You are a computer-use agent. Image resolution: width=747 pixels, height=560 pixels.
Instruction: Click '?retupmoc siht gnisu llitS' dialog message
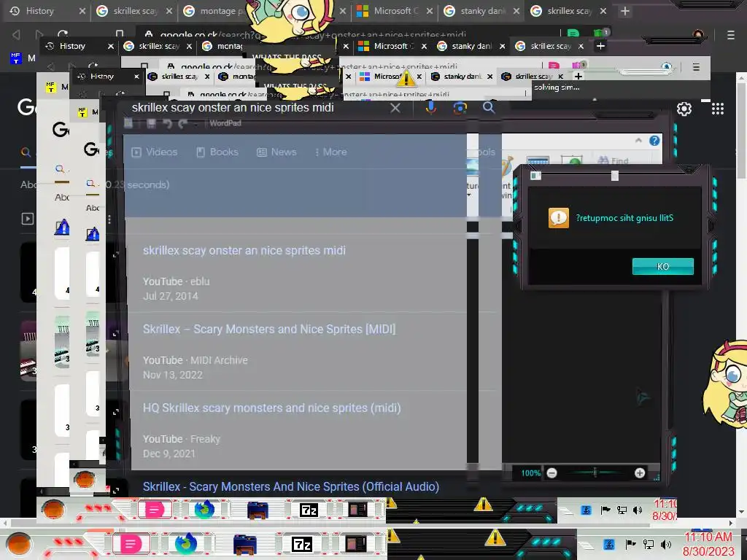tap(624, 218)
